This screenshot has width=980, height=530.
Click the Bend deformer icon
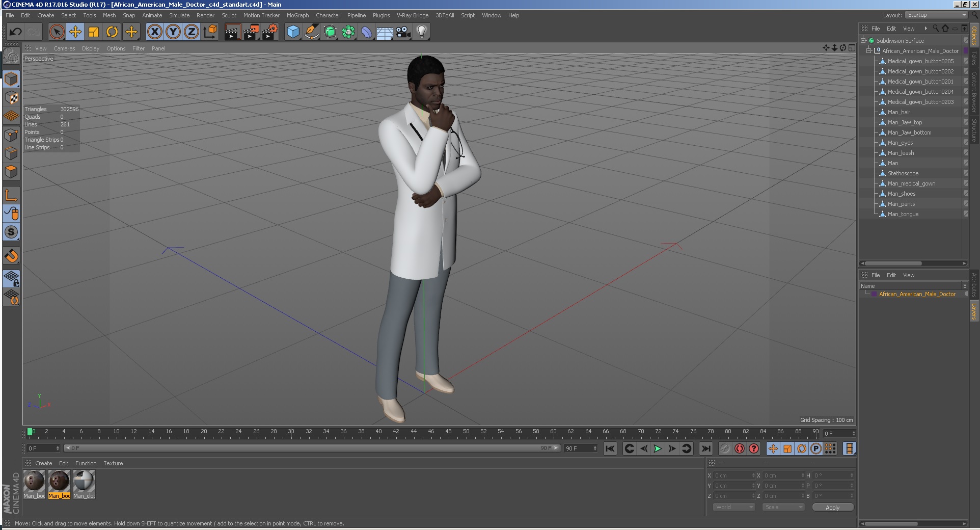[367, 32]
